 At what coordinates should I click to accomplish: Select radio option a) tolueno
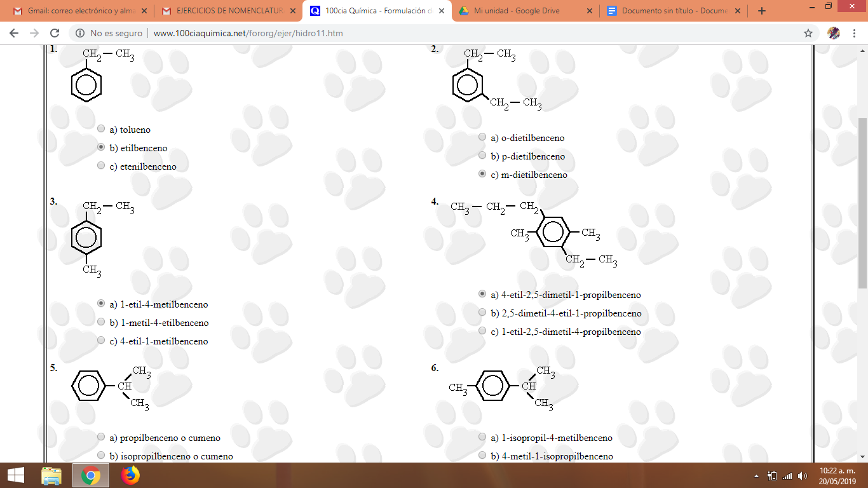[x=101, y=128]
